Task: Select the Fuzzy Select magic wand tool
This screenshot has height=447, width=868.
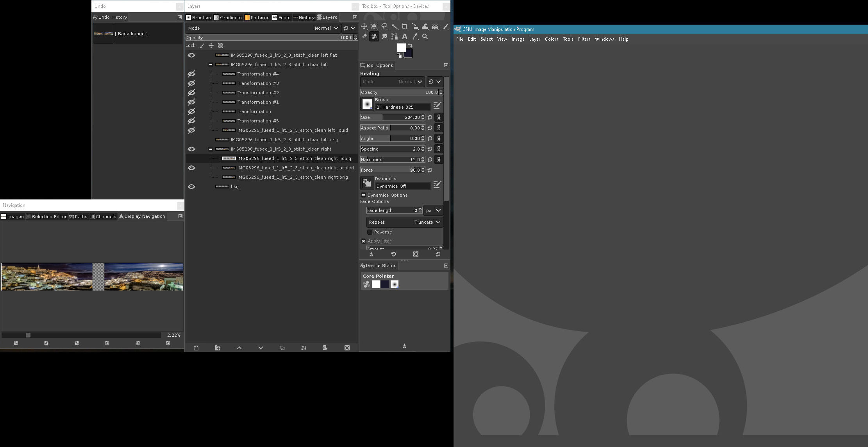Action: 395,27
